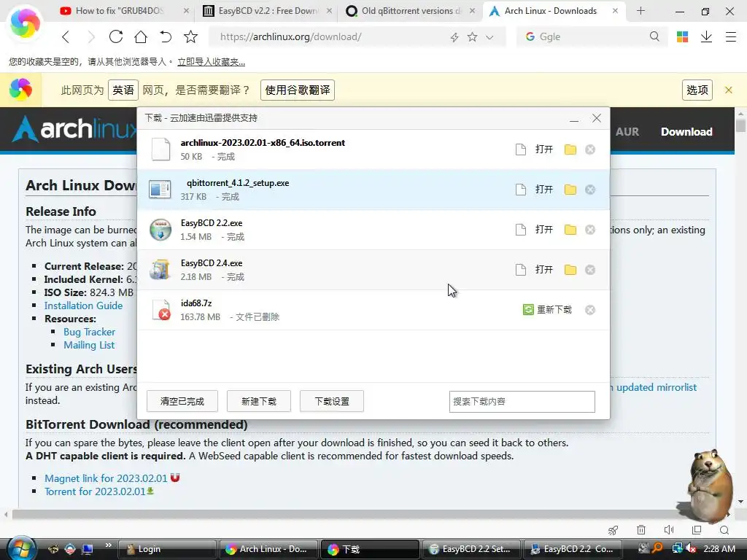Open the colorful apps grid icon
This screenshot has width=747, height=560.
(682, 36)
